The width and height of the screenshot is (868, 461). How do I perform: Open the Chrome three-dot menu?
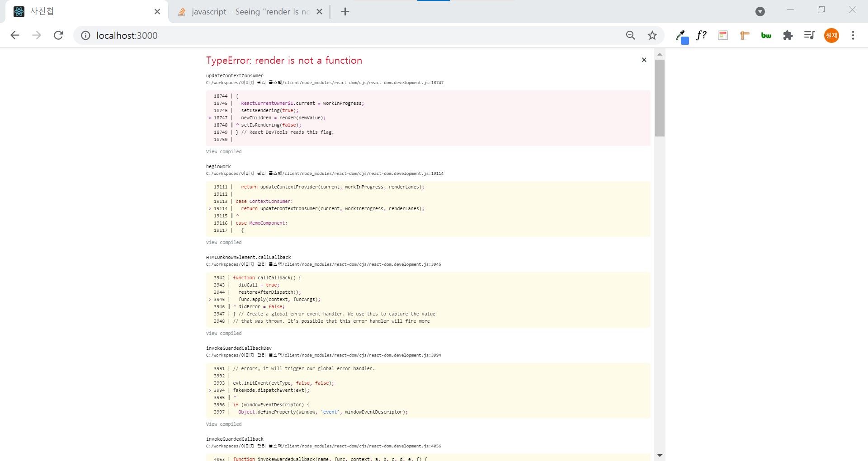[853, 35]
